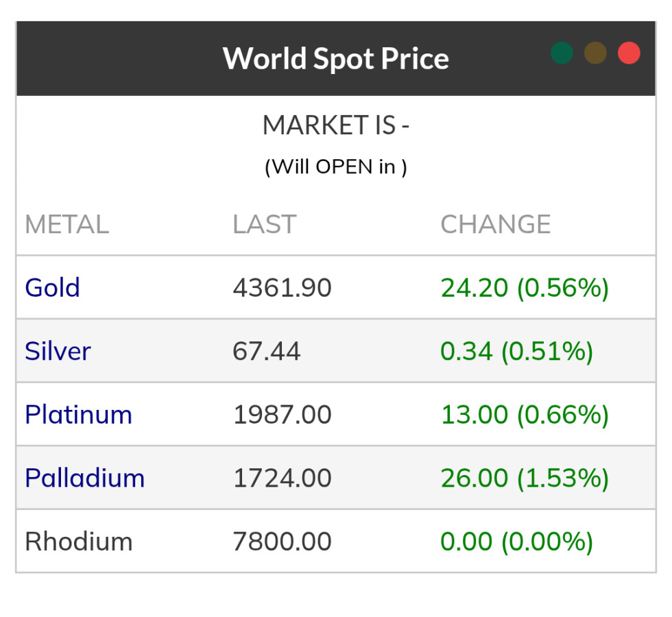Click the World Spot Price title
Screen dimensions: 672x617
click(335, 58)
